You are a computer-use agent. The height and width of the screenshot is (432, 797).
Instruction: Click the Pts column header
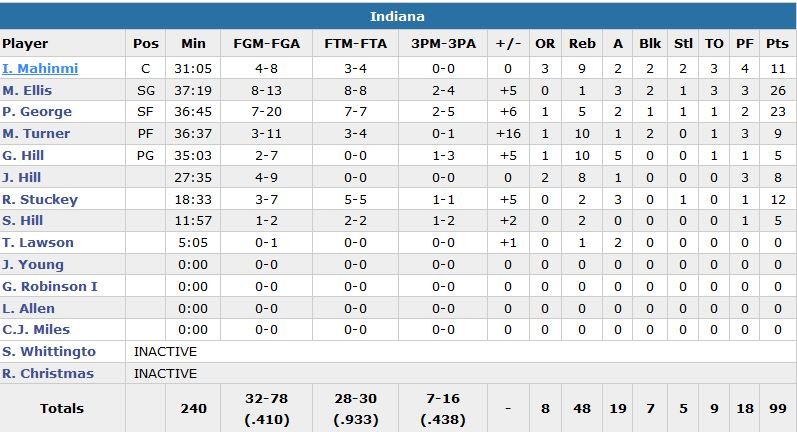coord(776,44)
